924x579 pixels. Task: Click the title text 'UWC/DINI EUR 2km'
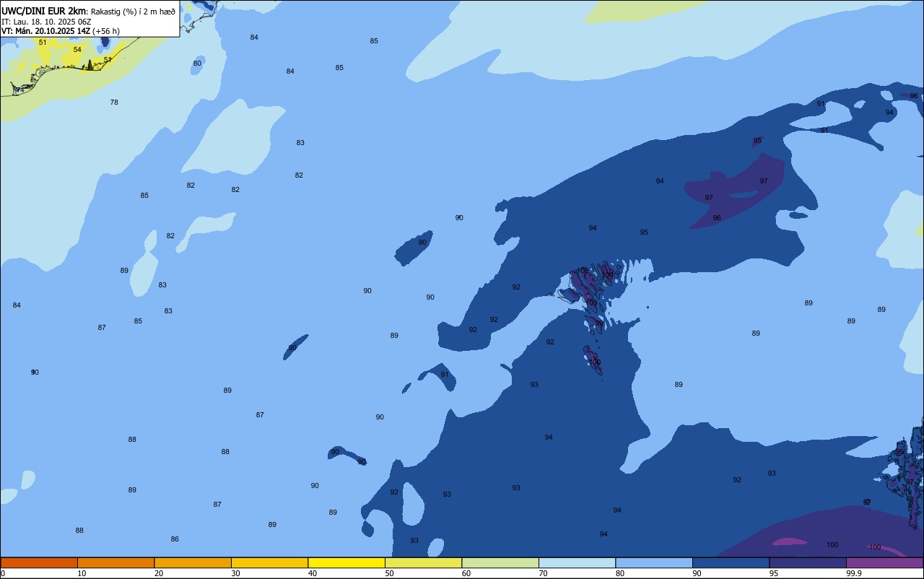tap(45, 11)
